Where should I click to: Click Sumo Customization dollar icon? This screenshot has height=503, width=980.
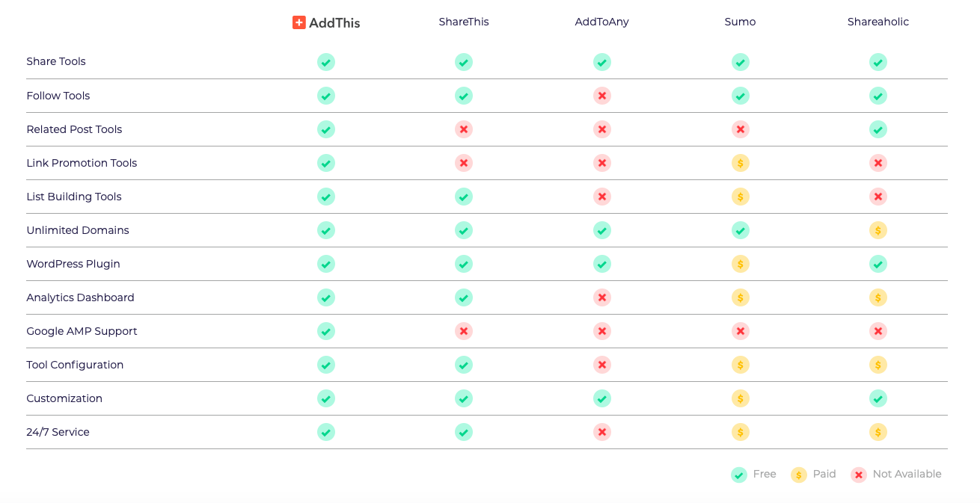pos(741,398)
